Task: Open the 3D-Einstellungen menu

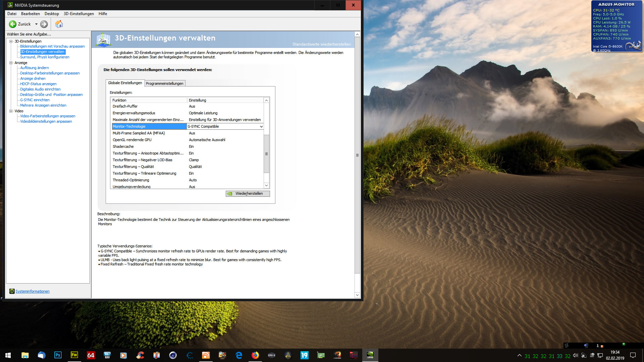Action: pyautogui.click(x=78, y=14)
